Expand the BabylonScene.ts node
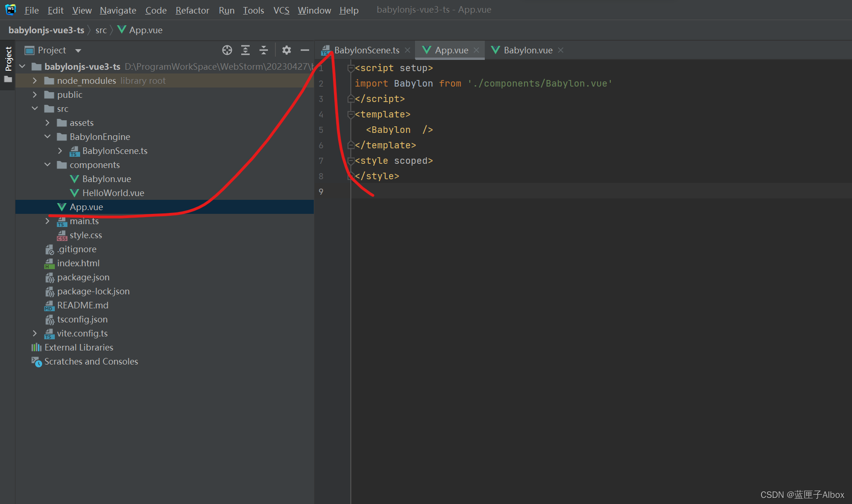This screenshot has width=852, height=504. (60, 151)
